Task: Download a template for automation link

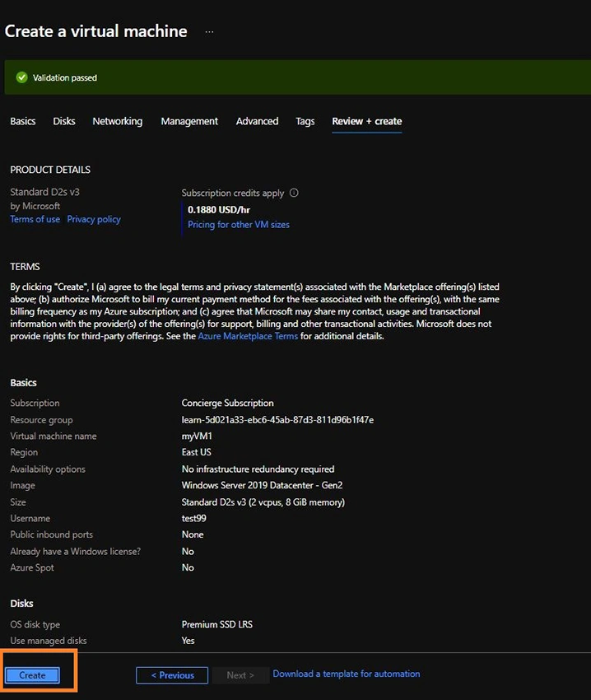Action: pos(347,674)
